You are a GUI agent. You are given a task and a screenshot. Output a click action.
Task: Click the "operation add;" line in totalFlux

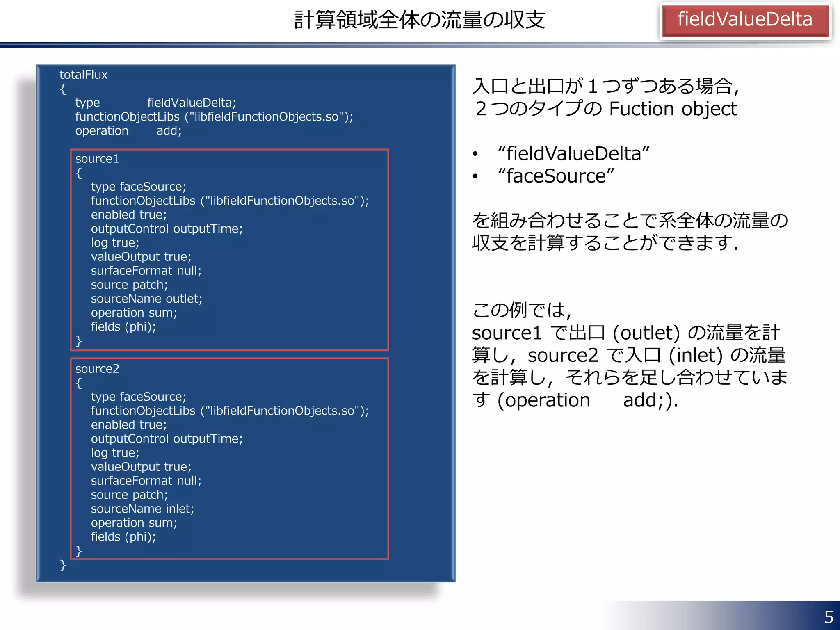[128, 131]
